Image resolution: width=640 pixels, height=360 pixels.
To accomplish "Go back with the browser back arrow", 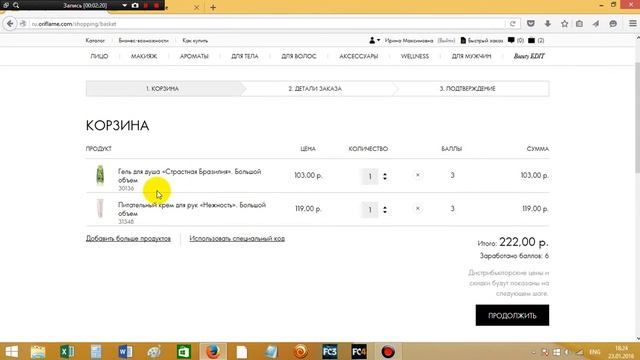I will pos(10,24).
